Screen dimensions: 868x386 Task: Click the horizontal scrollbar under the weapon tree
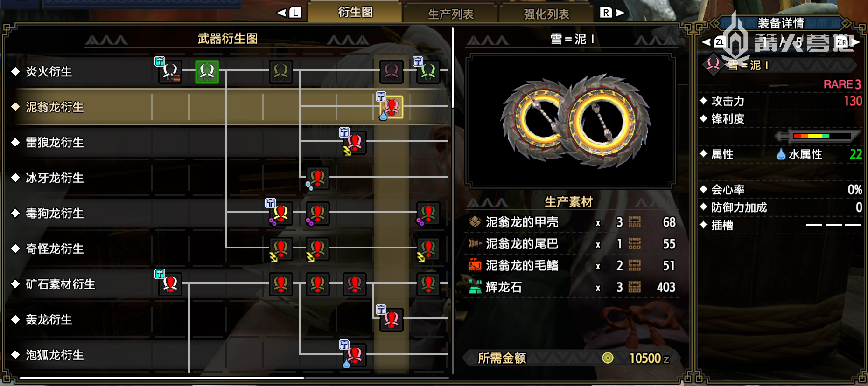pos(162,378)
